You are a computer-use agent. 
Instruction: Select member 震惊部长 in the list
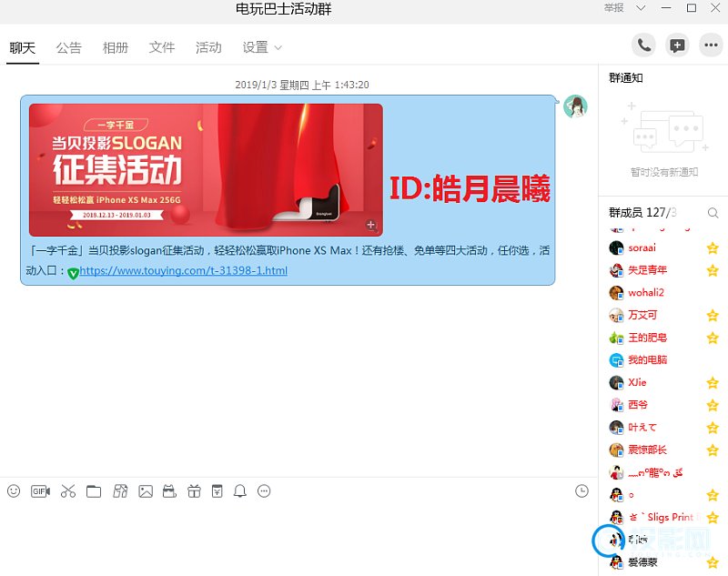663,450
